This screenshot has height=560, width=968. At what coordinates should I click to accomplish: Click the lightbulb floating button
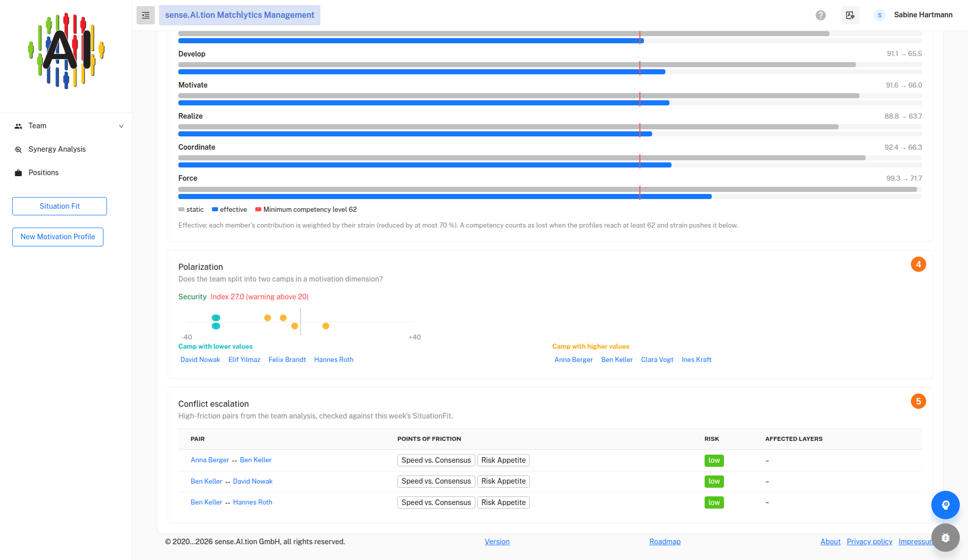click(x=946, y=505)
